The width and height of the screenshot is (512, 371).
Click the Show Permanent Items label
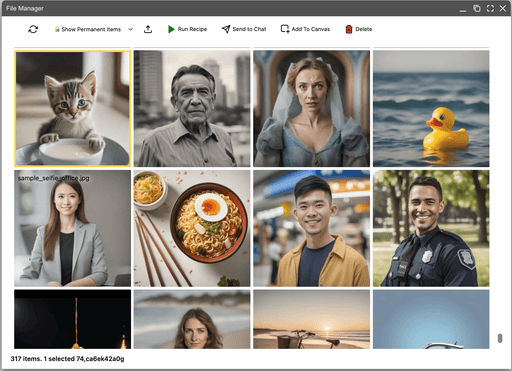point(91,29)
